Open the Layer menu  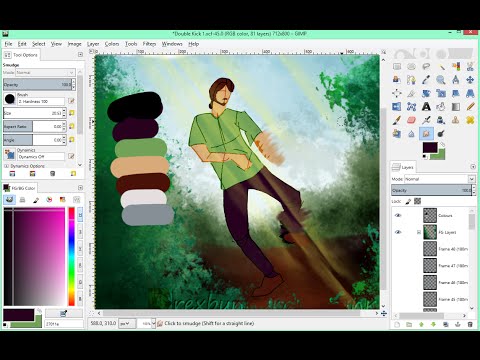coord(93,44)
